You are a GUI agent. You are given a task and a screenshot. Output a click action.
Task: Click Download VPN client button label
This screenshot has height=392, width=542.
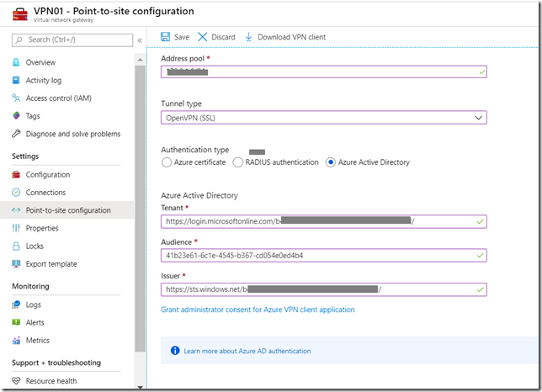pyautogui.click(x=291, y=37)
